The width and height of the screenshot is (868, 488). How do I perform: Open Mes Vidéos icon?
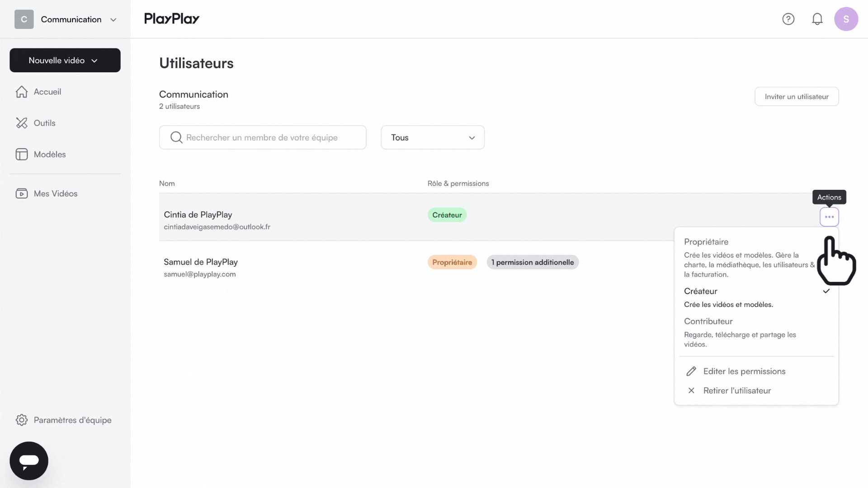tap(22, 193)
